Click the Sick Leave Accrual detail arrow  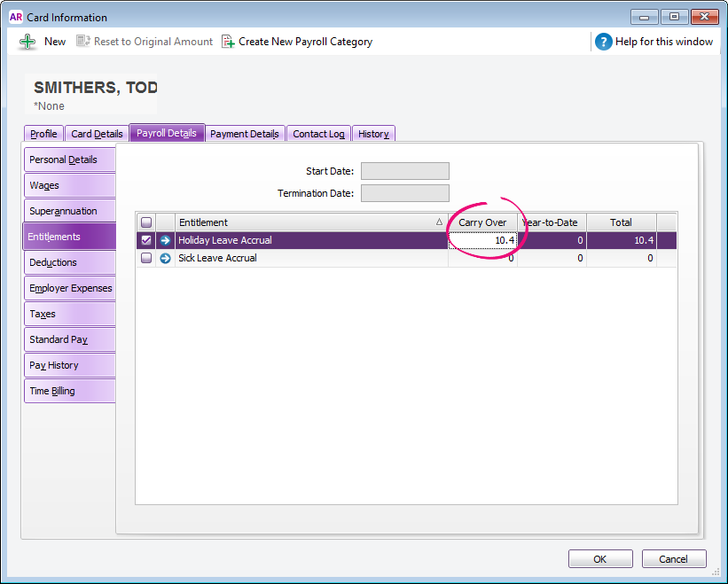coord(165,258)
